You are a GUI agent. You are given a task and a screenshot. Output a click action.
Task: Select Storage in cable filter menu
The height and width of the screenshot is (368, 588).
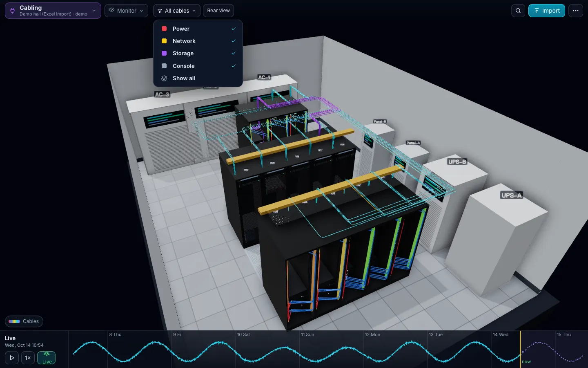click(x=198, y=53)
